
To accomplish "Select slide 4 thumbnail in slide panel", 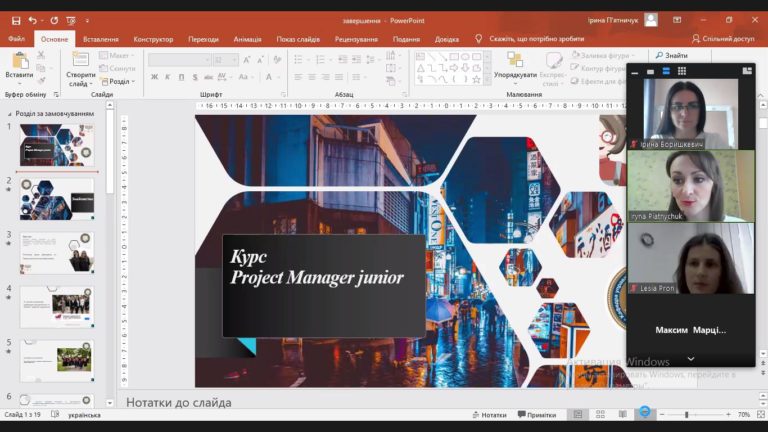I will (57, 307).
